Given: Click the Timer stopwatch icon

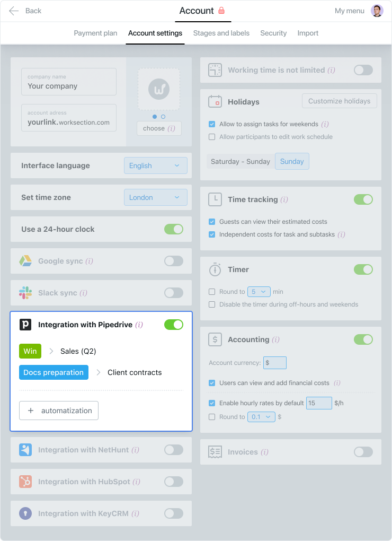Looking at the screenshot, I should pyautogui.click(x=215, y=269).
